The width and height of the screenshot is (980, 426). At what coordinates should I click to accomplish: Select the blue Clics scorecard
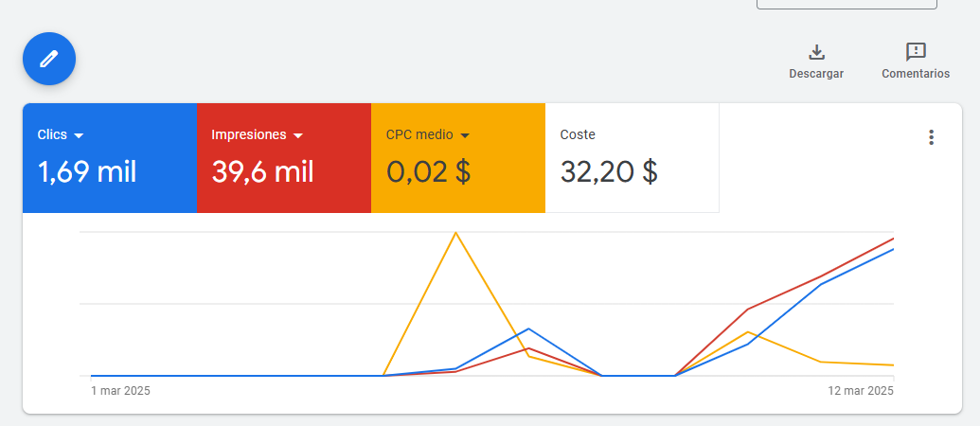pyautogui.click(x=110, y=158)
